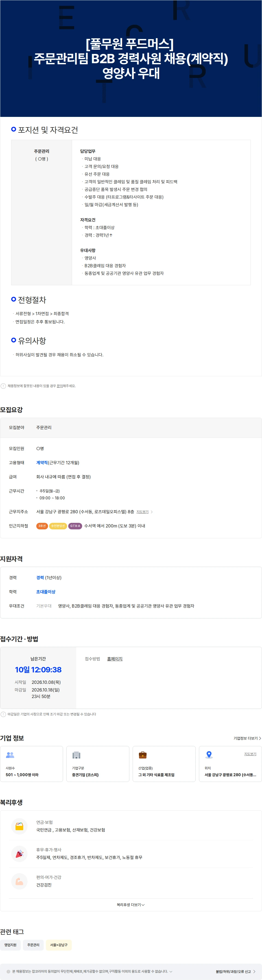Click the 중견기업 (코스피) company card
The width and height of the screenshot is (262, 980).
coord(98,763)
